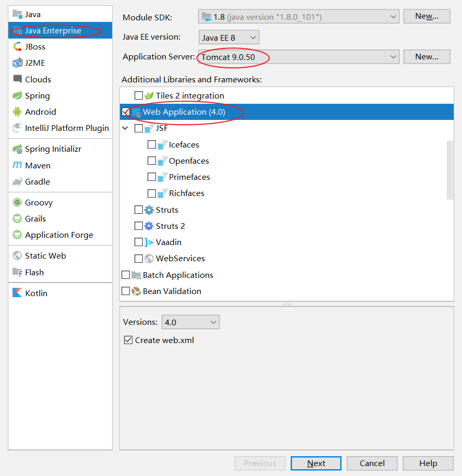Click the WebServices globe icon
The height and width of the screenshot is (476, 462).
(x=149, y=259)
